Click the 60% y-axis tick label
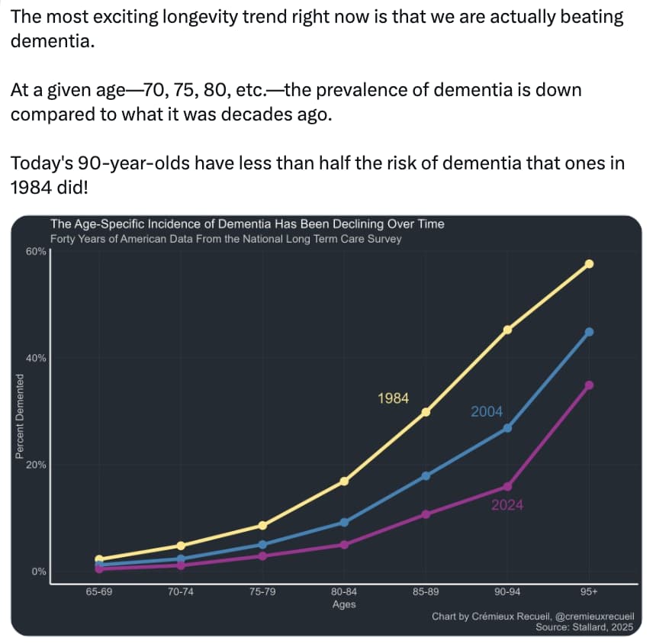This screenshot has height=644, width=656. [36, 252]
